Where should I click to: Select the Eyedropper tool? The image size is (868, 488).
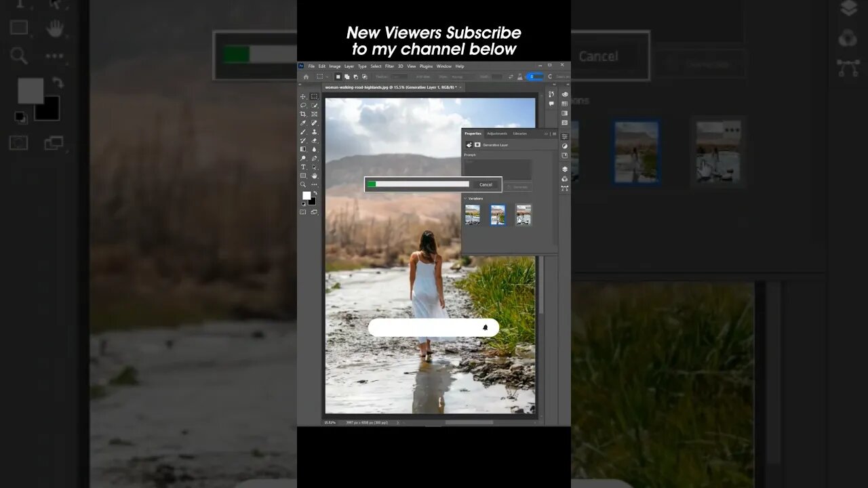coord(302,123)
